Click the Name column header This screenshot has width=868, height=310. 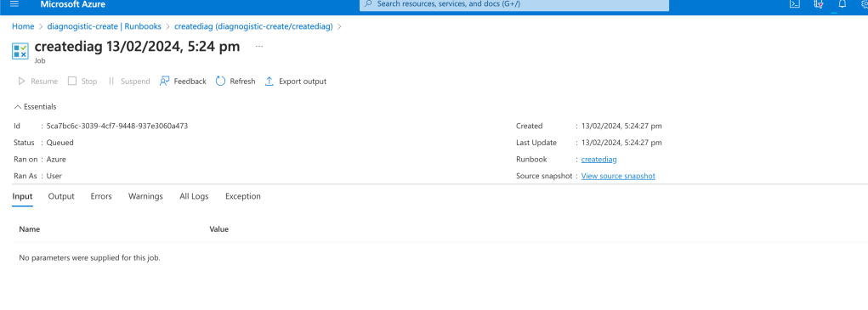tap(30, 228)
